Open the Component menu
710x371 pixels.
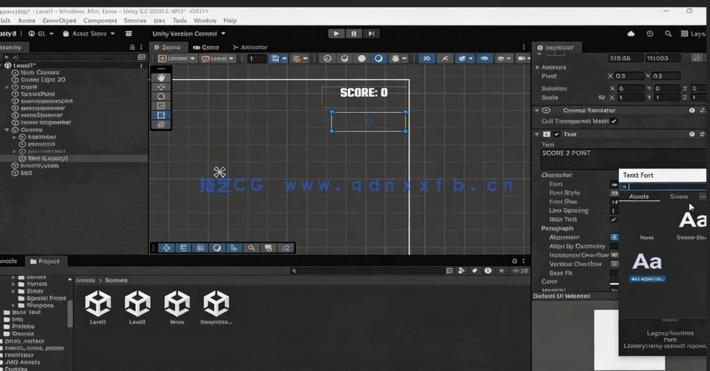100,20
